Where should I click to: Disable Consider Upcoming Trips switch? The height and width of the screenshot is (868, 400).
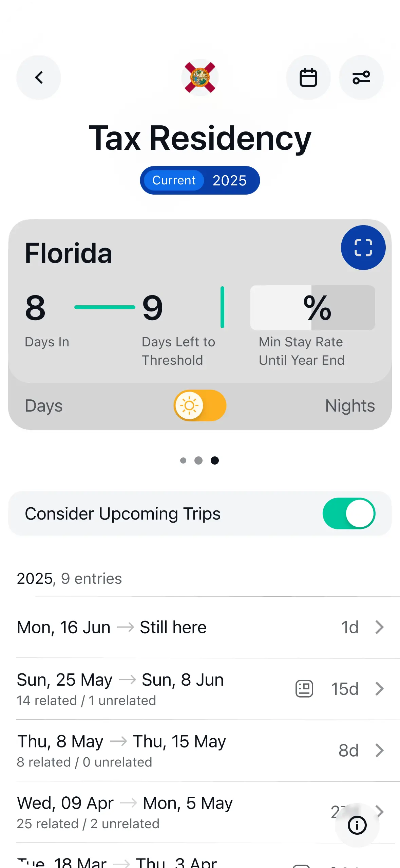tap(348, 513)
